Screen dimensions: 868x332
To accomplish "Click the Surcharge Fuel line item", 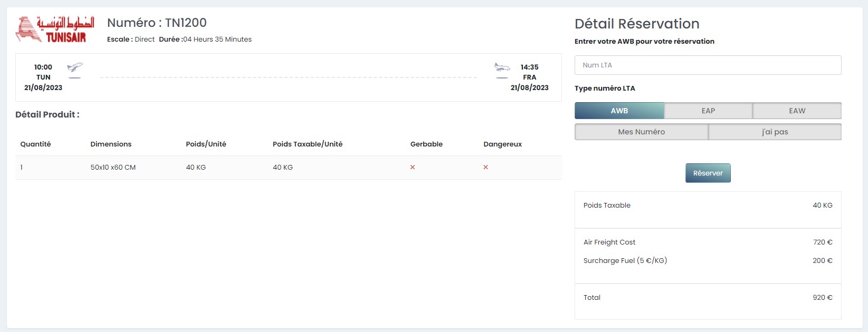I will coord(625,261).
